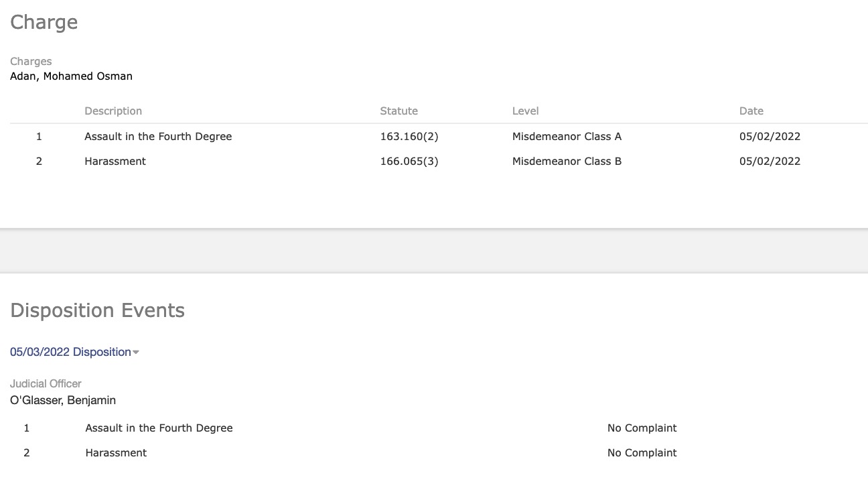
Task: Click Misdemeanor Class A level
Action: pos(567,137)
